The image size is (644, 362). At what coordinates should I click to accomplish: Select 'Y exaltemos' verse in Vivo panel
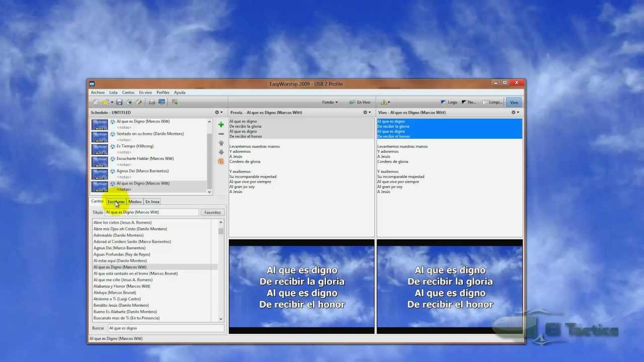tap(388, 171)
